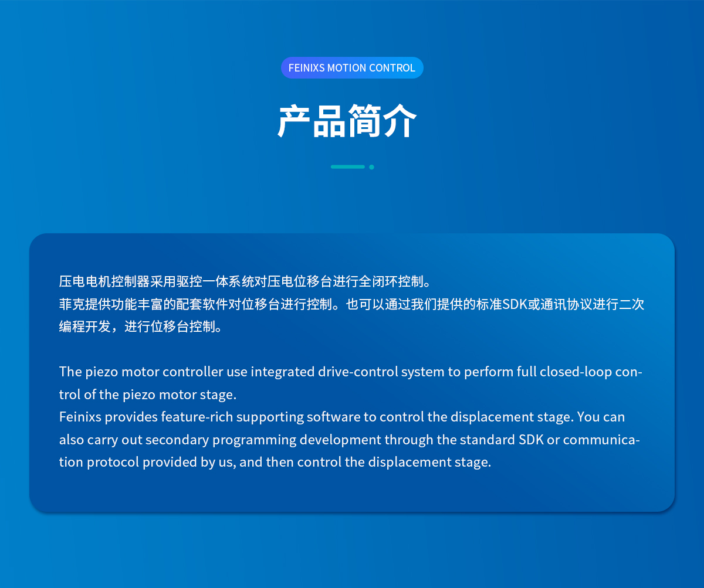
Task: Click the FEINIXS MOTION CONTROL badge
Action: click(x=352, y=68)
